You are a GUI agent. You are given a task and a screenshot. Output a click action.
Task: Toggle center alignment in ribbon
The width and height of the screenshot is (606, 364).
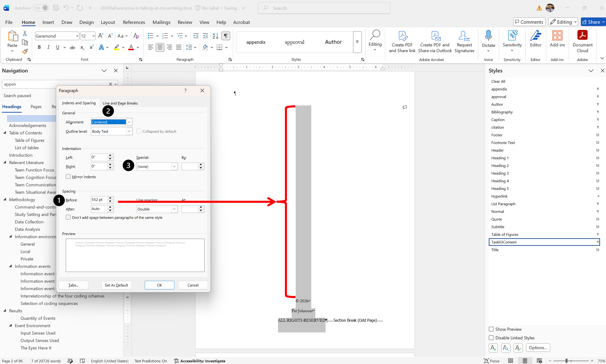coord(160,47)
